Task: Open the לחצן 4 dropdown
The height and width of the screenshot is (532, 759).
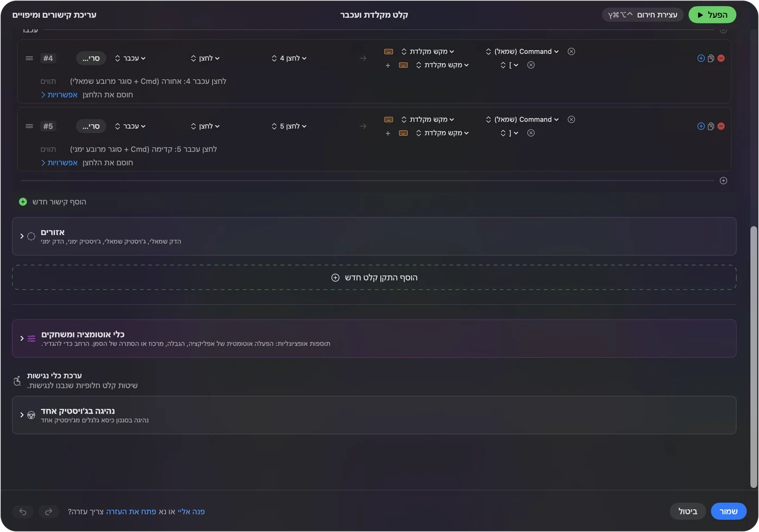Action: tap(290, 58)
